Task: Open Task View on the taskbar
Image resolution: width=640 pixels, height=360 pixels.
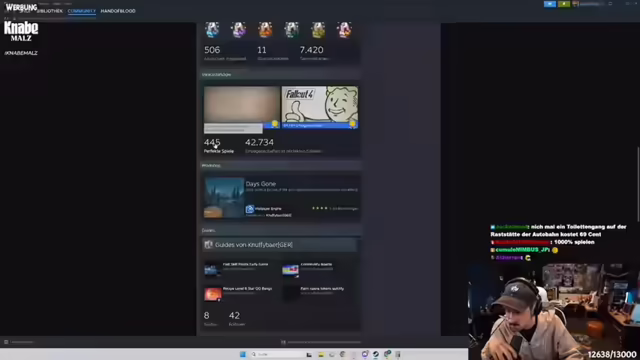Action: click(309, 354)
